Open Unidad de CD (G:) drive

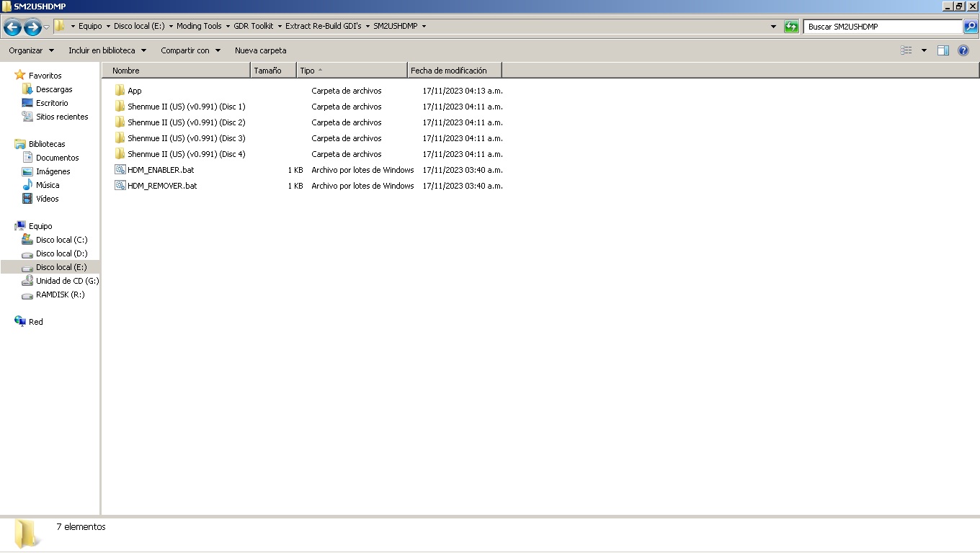coord(67,281)
